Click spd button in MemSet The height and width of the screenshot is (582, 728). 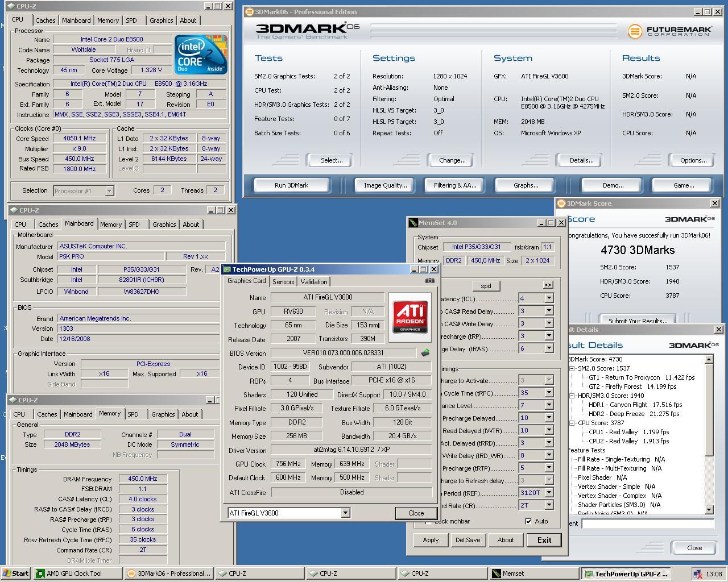pyautogui.click(x=486, y=286)
